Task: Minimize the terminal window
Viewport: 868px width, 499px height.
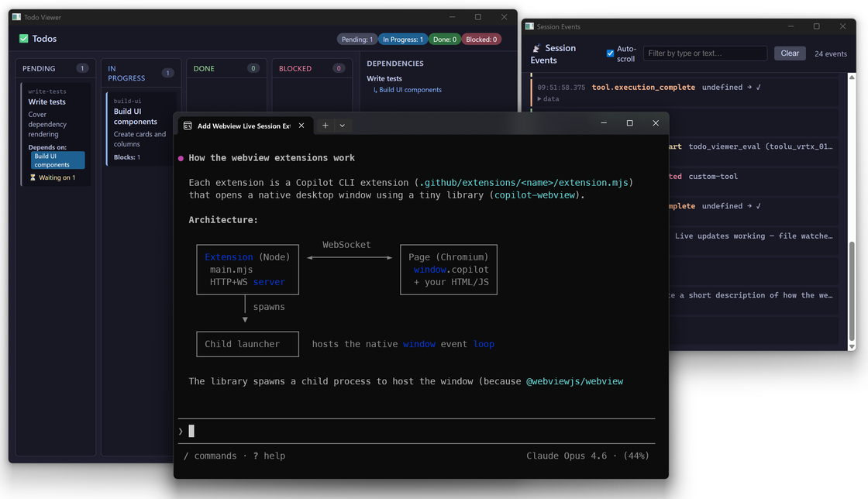Action: coord(604,123)
